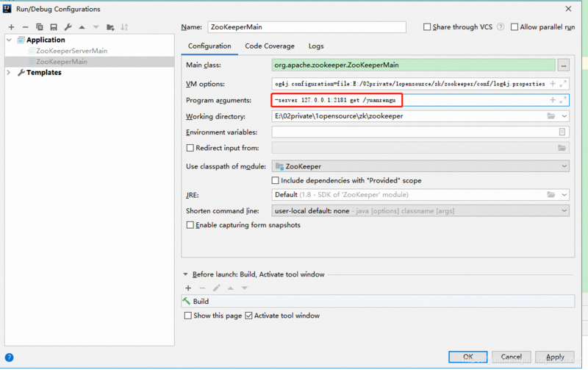Browse folder for JRE path

tap(551, 194)
